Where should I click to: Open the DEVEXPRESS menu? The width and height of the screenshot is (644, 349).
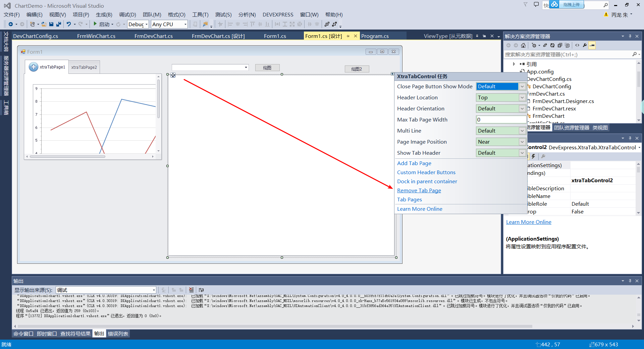(278, 15)
